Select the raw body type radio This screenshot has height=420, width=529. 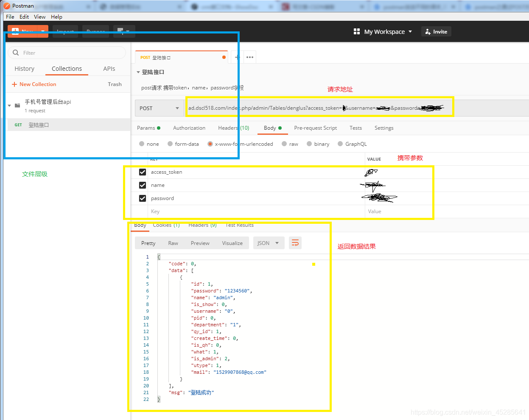284,144
